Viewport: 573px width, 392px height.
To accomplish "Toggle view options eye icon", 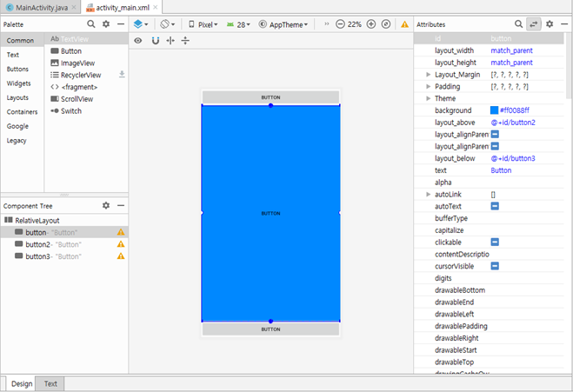I will 137,41.
